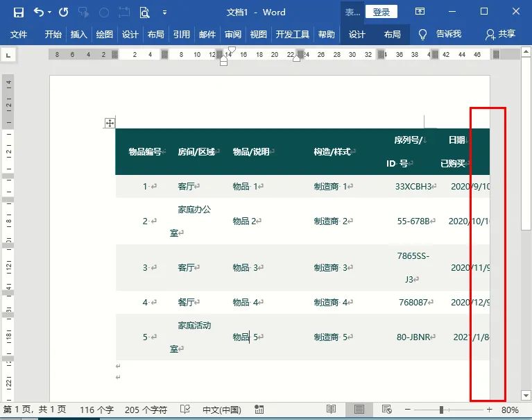Open the 开发工具 tab
Screen dimensions: 532x420
point(293,34)
